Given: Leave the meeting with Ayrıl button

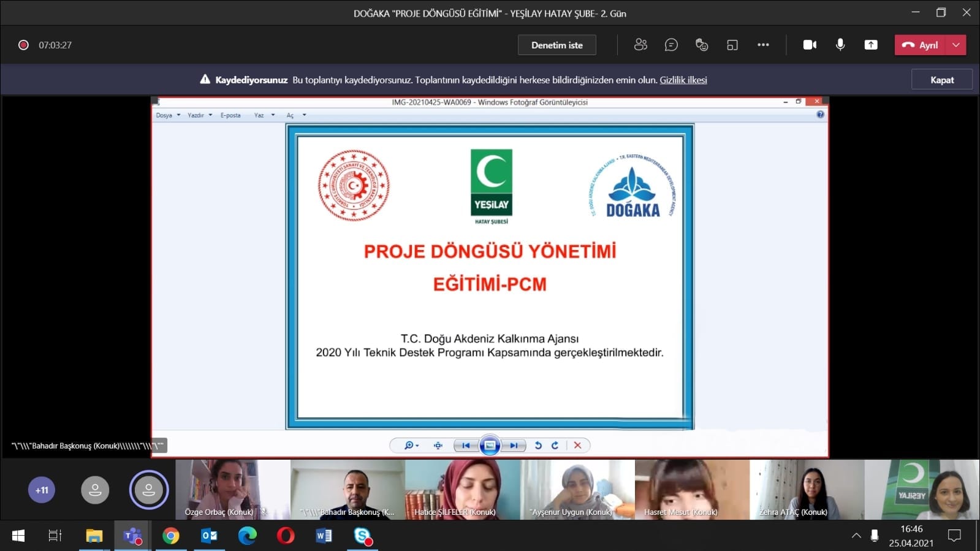Looking at the screenshot, I should tap(921, 45).
